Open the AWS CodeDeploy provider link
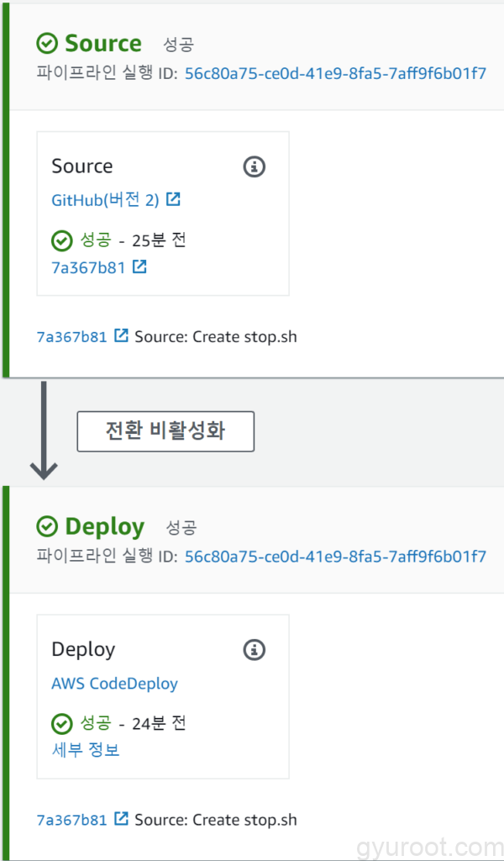This screenshot has width=504, height=861. [114, 684]
